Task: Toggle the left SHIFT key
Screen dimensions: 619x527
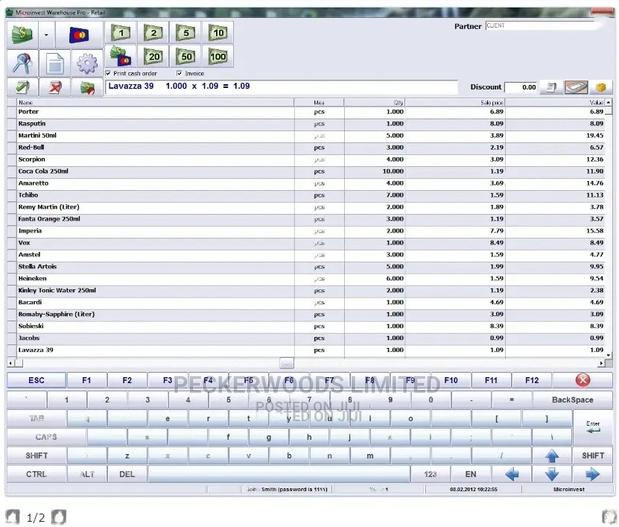Action: pyautogui.click(x=36, y=456)
